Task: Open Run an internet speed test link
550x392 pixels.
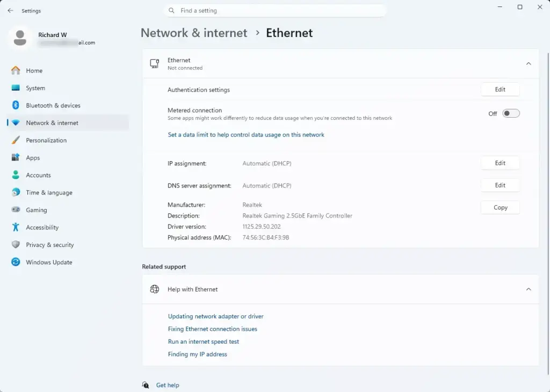Action: [x=203, y=342]
